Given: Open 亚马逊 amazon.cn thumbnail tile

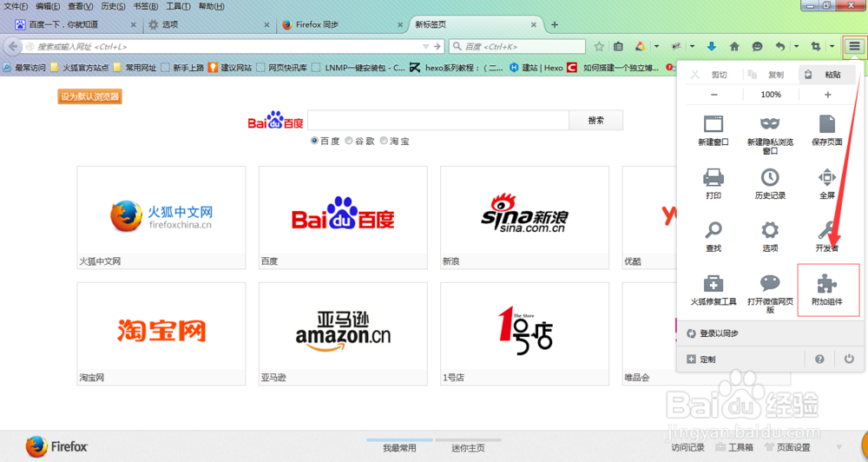Looking at the screenshot, I should [343, 333].
